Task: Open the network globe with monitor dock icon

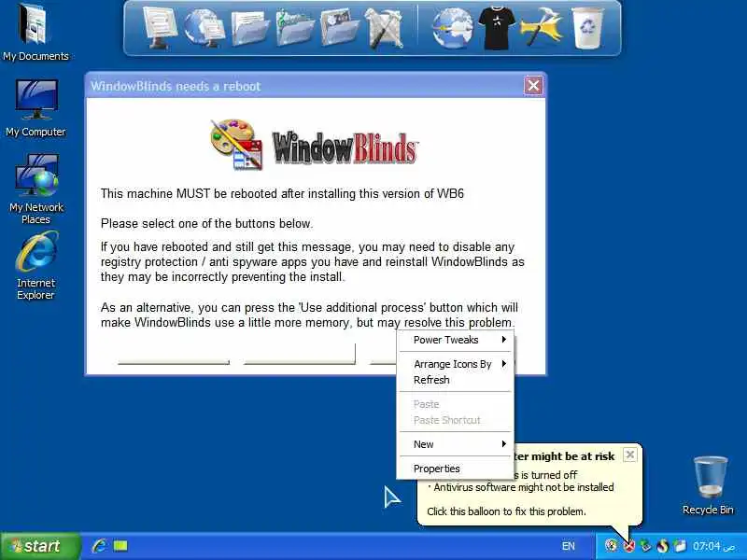Action: tap(204, 28)
